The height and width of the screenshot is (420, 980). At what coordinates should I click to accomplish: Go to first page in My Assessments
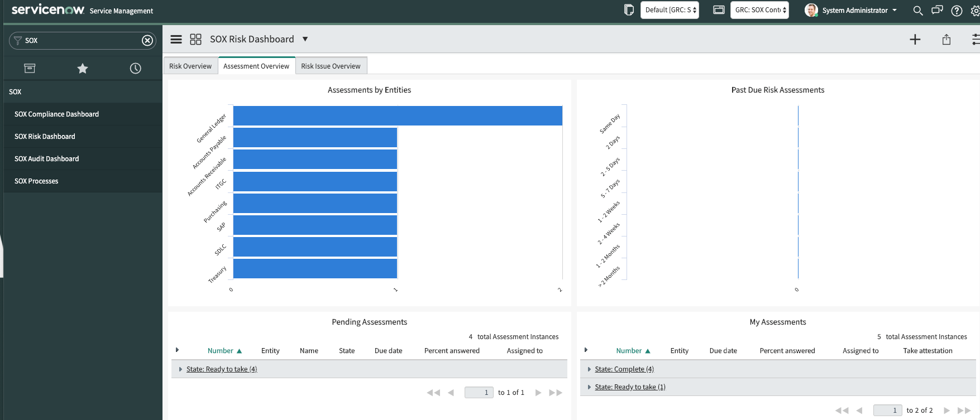[x=842, y=411]
